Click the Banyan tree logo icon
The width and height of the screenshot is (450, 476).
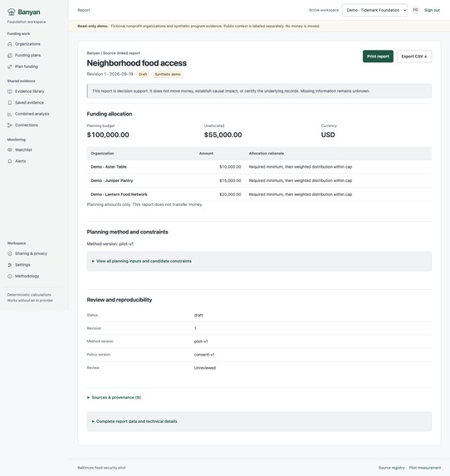12,12
